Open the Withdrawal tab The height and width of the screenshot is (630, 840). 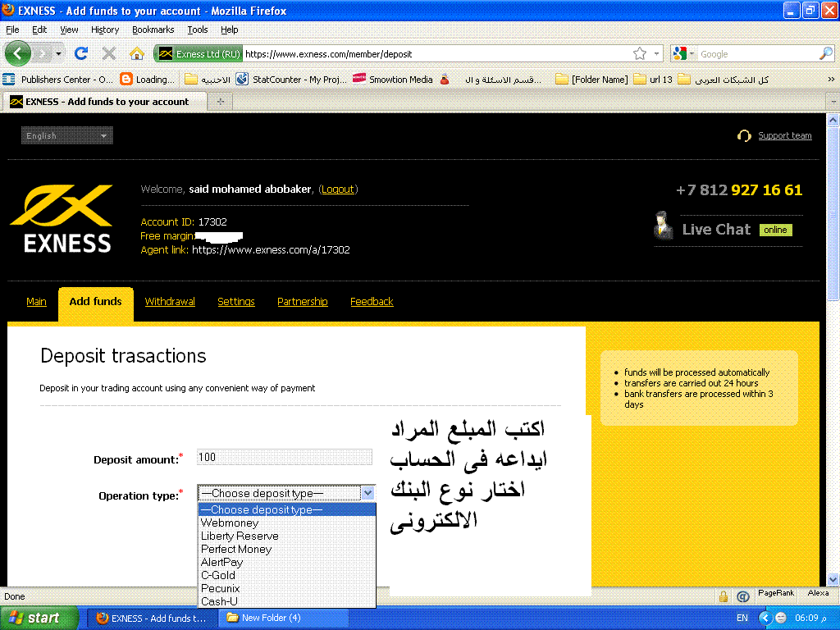(x=170, y=302)
